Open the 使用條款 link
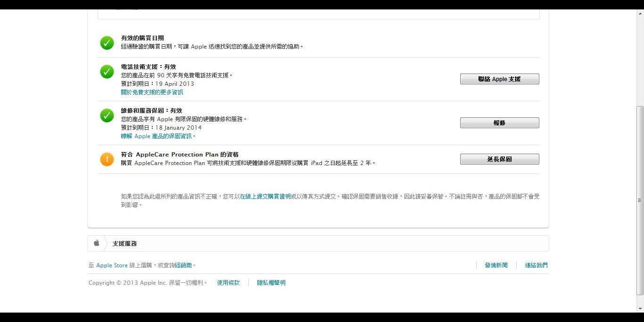644x322 pixels. click(x=228, y=283)
